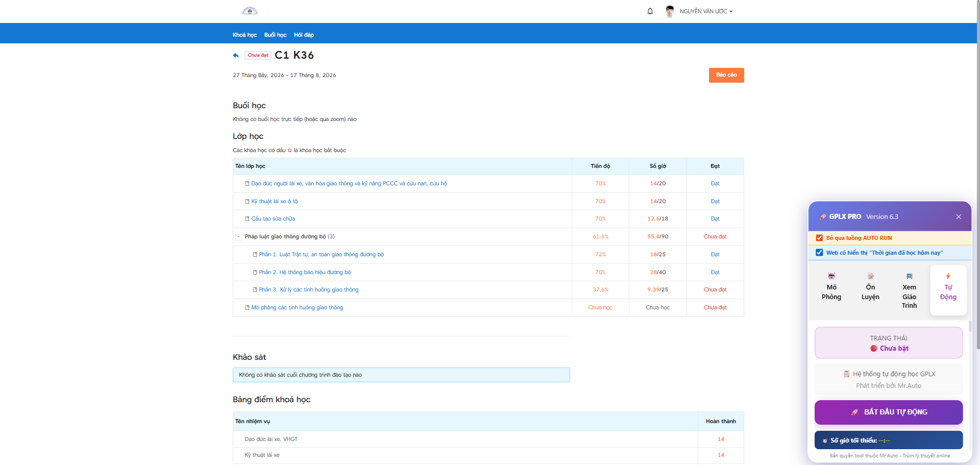Click the blue back arrow icon
The width and height of the screenshot is (980, 465).
236,55
